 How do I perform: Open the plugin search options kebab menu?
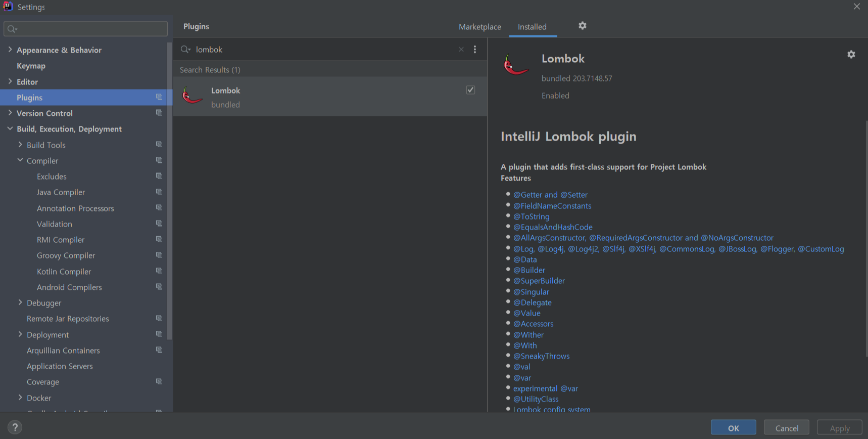pos(475,49)
